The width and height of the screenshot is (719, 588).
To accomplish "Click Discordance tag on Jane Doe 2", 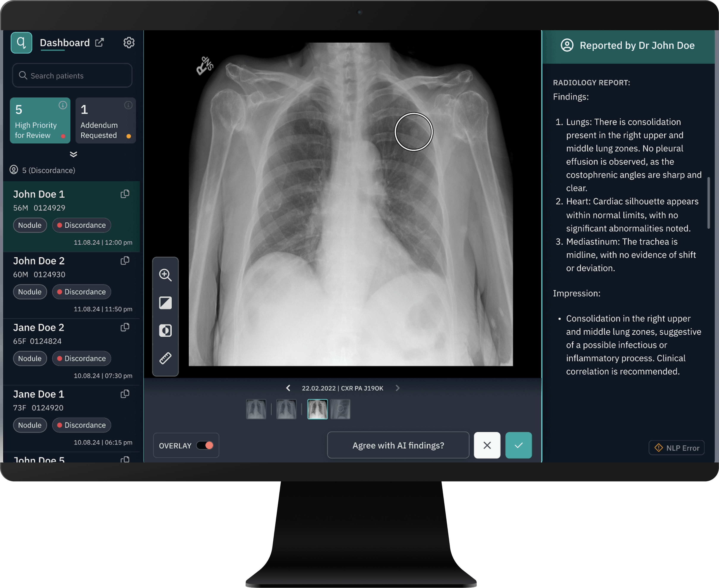I will 81,359.
